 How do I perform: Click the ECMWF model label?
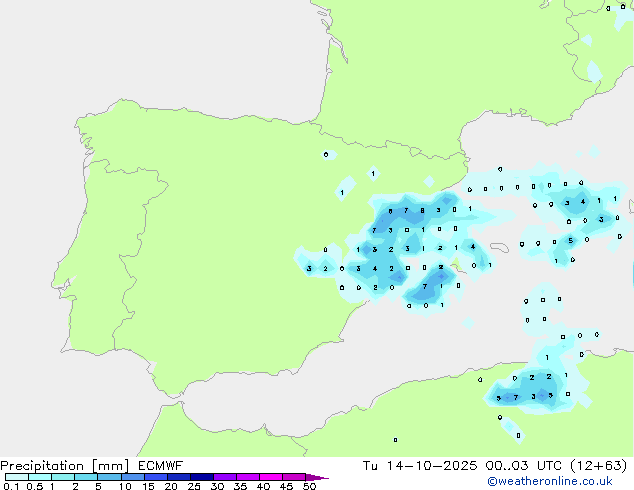click(161, 466)
